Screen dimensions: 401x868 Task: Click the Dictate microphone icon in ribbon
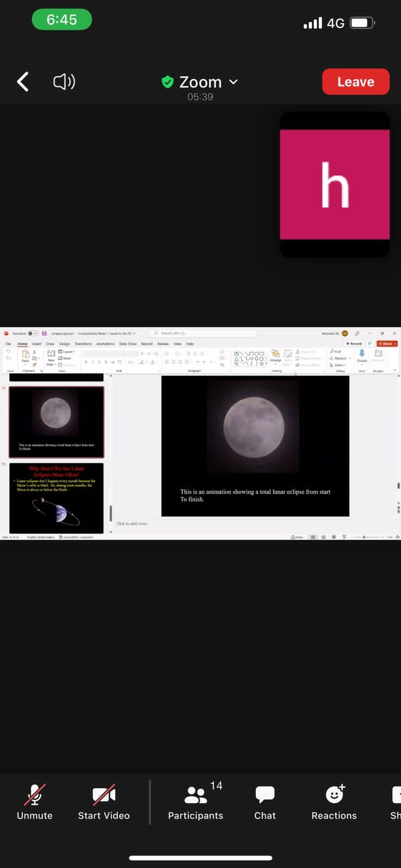click(362, 355)
